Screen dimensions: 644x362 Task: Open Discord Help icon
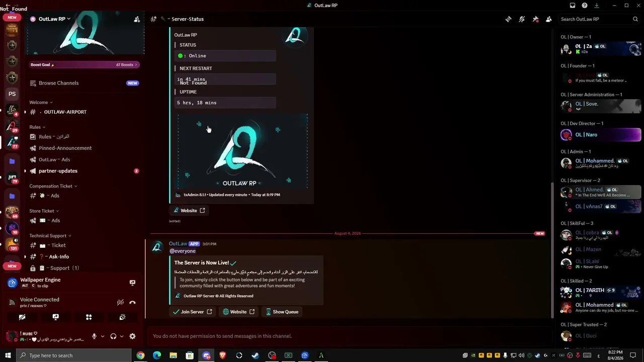(585, 6)
